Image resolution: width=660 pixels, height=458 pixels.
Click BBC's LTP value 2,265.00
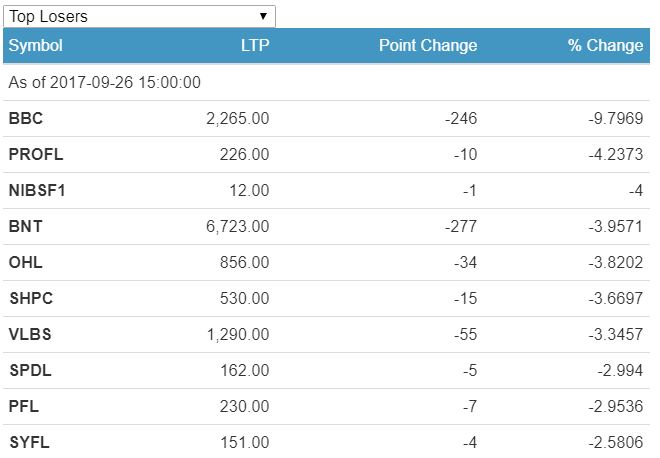[x=237, y=118]
